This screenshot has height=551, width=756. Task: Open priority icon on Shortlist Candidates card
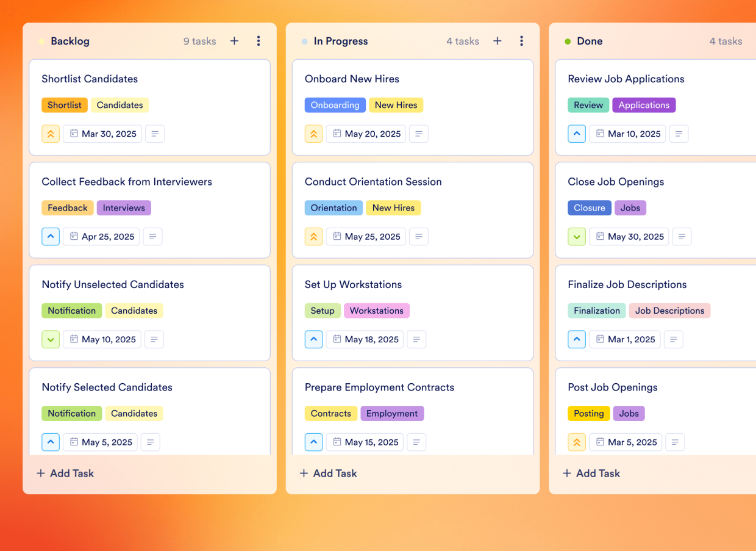(51, 134)
